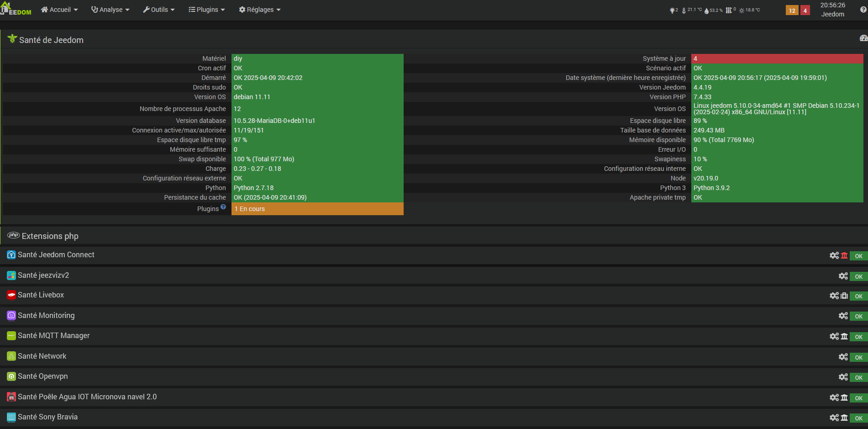Open the help question mark icon
Image resolution: width=868 pixels, height=429 pixels.
[863, 10]
